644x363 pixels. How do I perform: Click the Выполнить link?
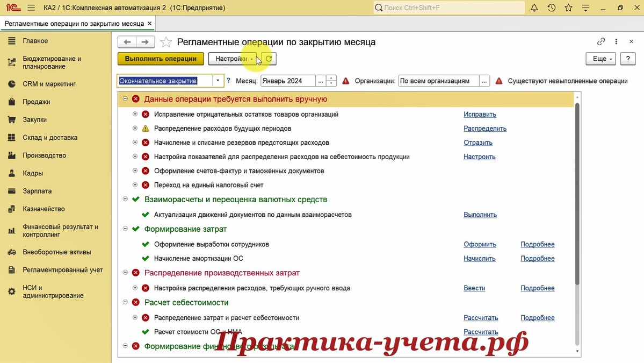[480, 215]
